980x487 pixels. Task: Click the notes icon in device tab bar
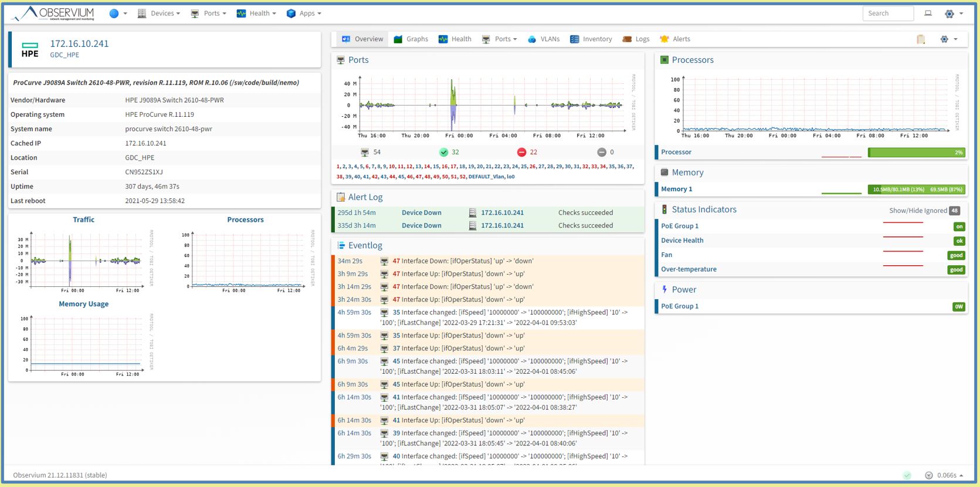coord(921,39)
